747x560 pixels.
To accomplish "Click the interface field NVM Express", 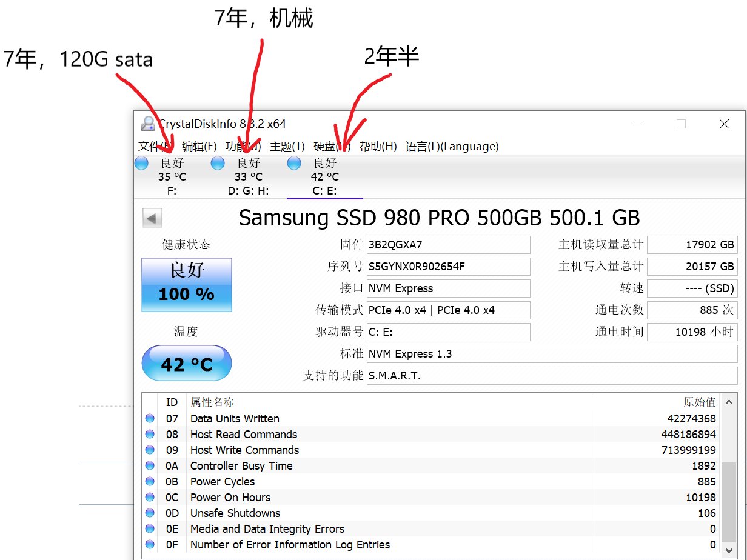I will coord(449,288).
